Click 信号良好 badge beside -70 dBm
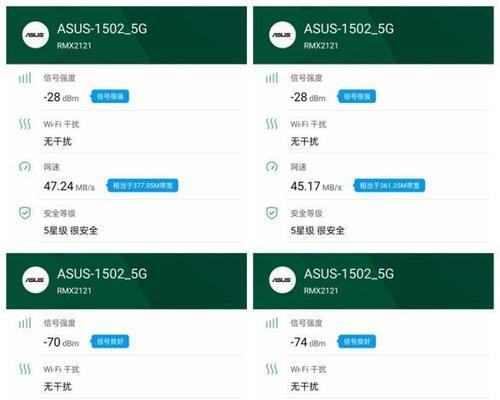 click(x=110, y=341)
